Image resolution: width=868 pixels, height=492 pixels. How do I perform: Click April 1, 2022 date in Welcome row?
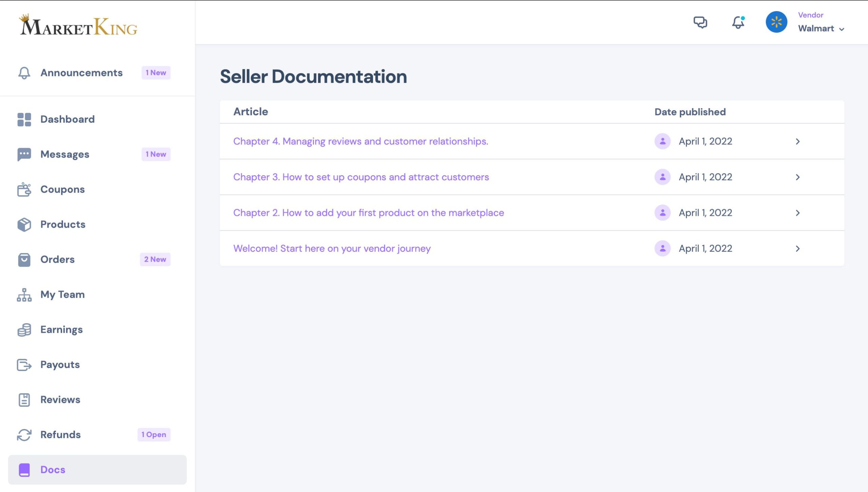tap(705, 249)
